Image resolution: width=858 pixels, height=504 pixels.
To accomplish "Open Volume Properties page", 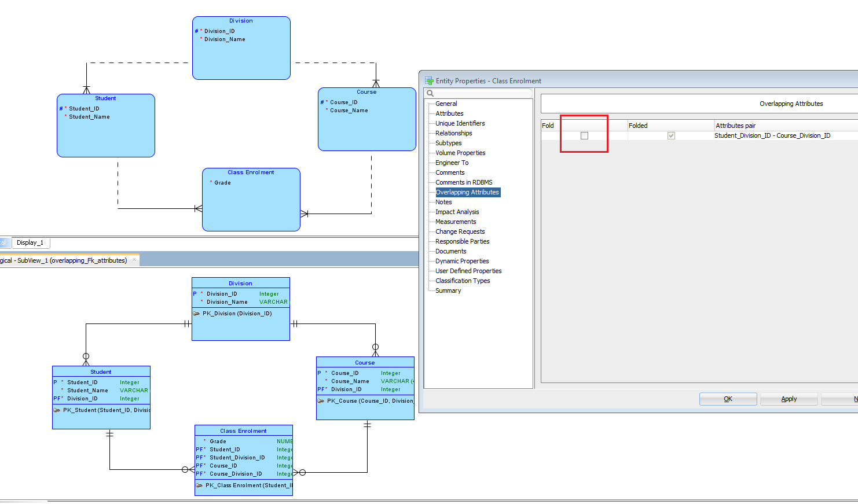I will 460,153.
